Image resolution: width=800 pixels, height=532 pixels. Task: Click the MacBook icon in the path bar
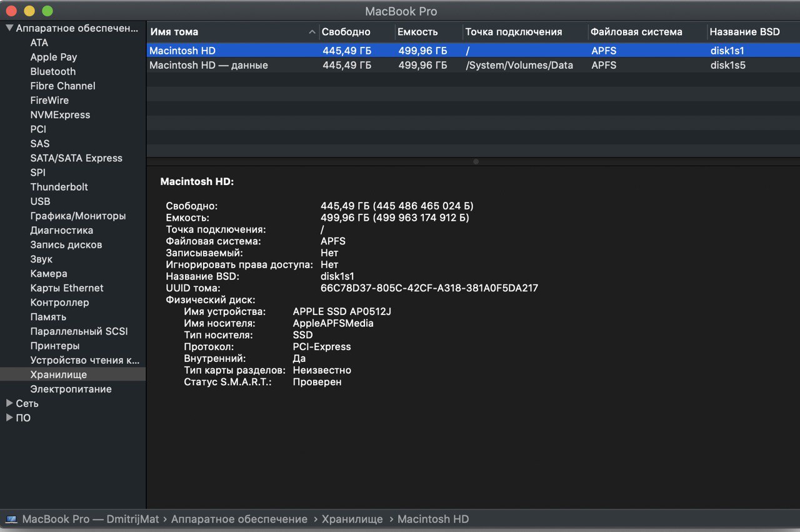(11, 519)
